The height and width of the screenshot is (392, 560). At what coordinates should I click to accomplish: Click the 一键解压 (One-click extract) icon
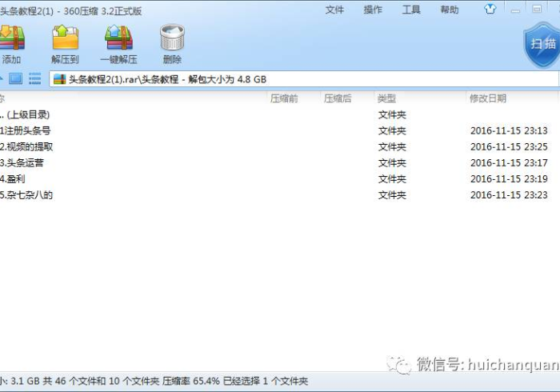pos(118,40)
